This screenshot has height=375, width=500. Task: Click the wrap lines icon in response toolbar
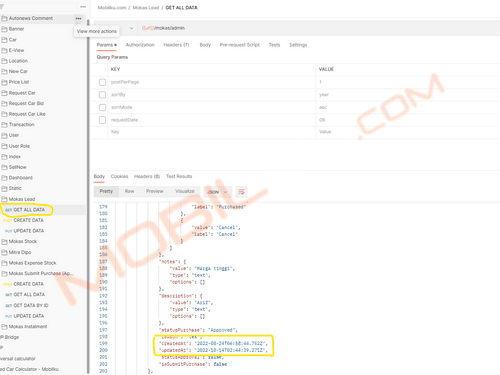point(241,192)
